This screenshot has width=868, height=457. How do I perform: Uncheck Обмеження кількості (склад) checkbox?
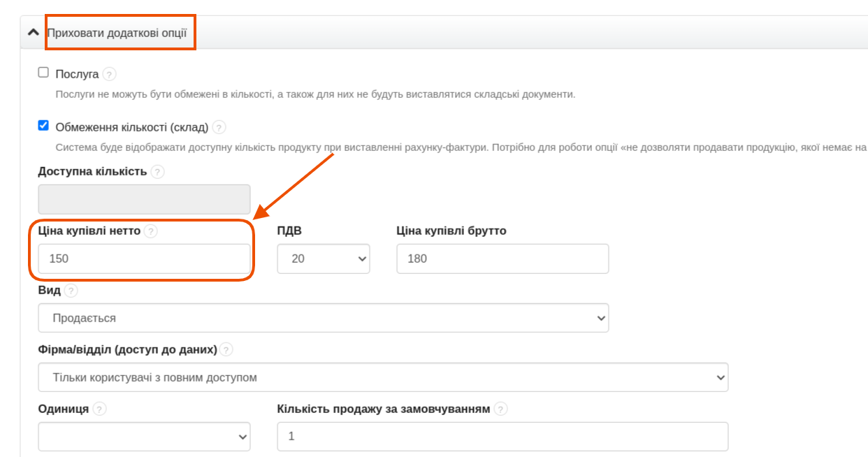click(x=43, y=126)
